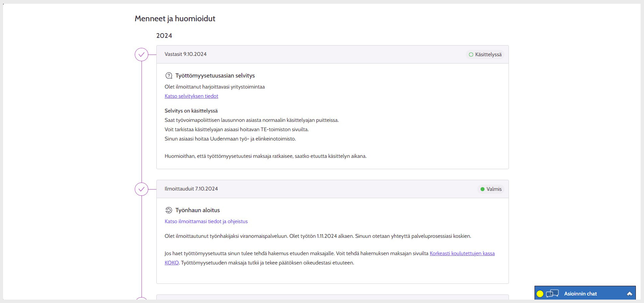The height and width of the screenshot is (303, 644).
Task: Click the 2024 year label
Action: pos(164,36)
